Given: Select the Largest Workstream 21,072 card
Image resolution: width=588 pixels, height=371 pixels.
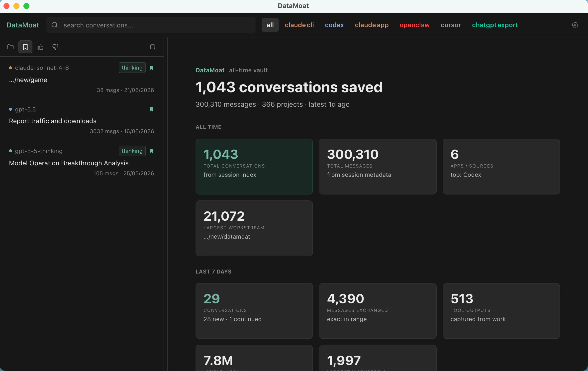Looking at the screenshot, I should [254, 228].
